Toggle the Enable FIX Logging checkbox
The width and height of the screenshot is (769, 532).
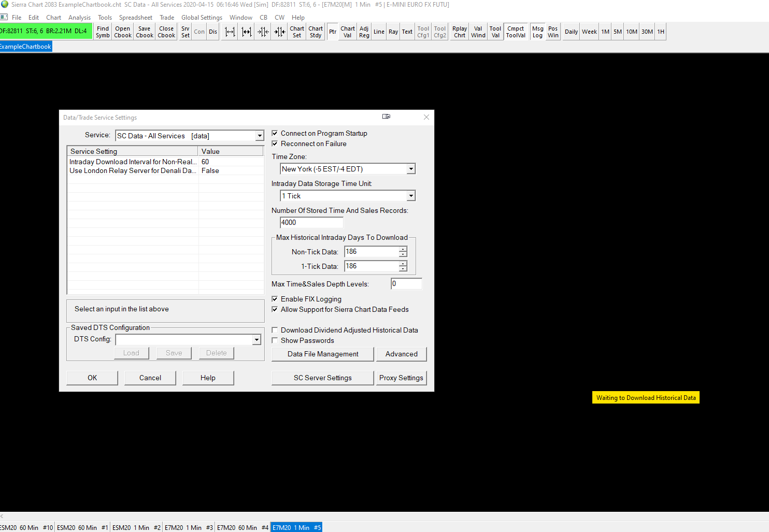pos(275,299)
